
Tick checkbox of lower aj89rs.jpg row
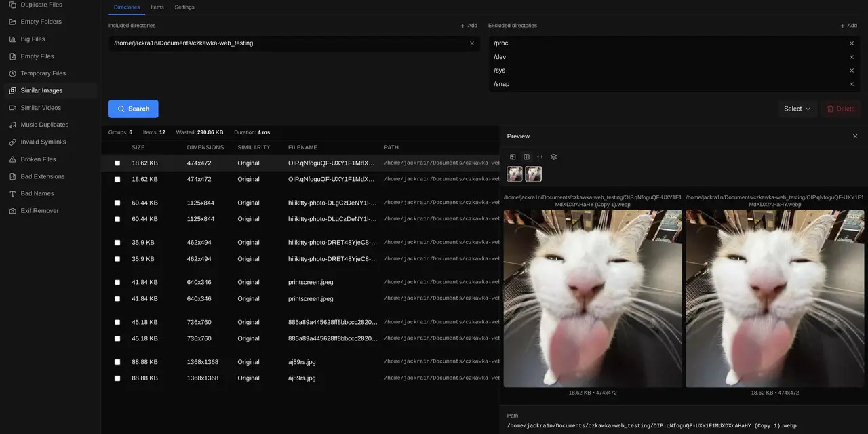tap(117, 378)
